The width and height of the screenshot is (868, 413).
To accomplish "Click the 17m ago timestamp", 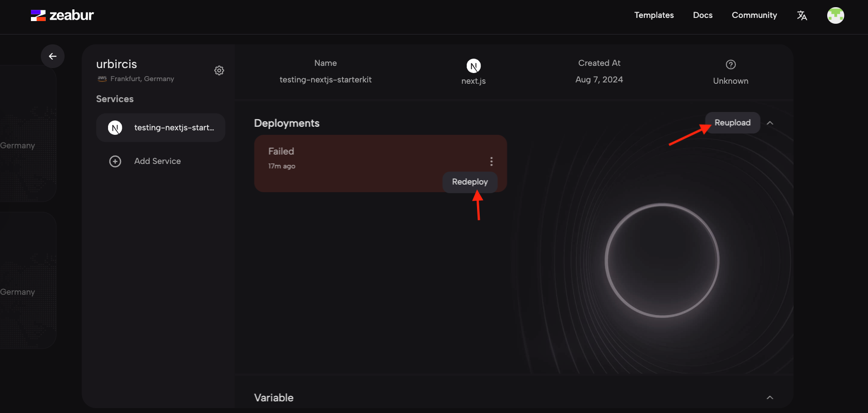I will pos(282,166).
